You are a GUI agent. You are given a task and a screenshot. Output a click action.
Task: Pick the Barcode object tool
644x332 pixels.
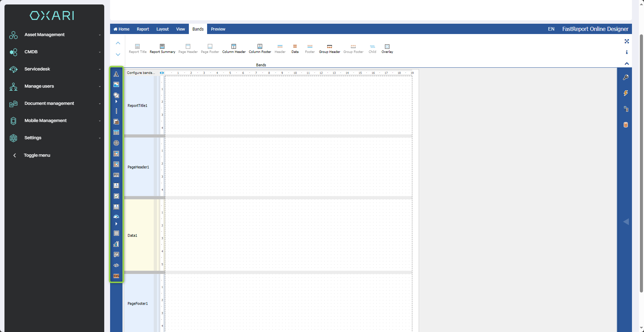pos(116,175)
